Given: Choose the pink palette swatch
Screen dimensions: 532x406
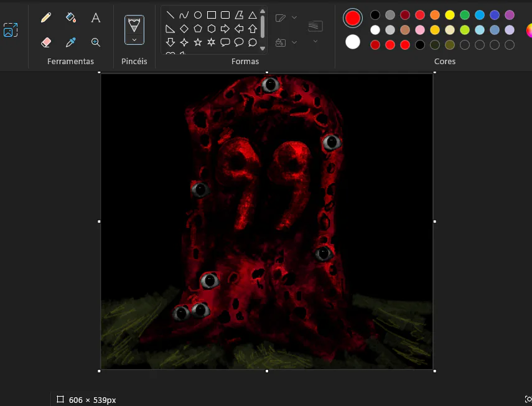Looking at the screenshot, I should pyautogui.click(x=420, y=30).
